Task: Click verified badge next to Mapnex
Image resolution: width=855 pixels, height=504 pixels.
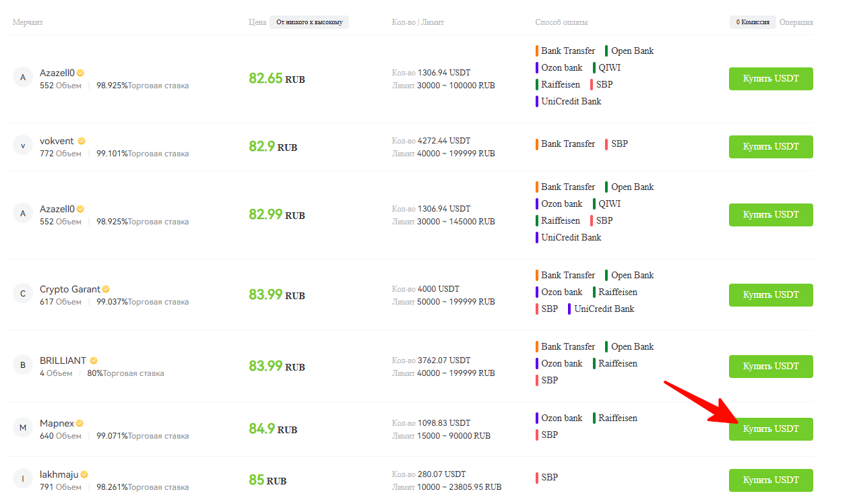Action: point(80,423)
